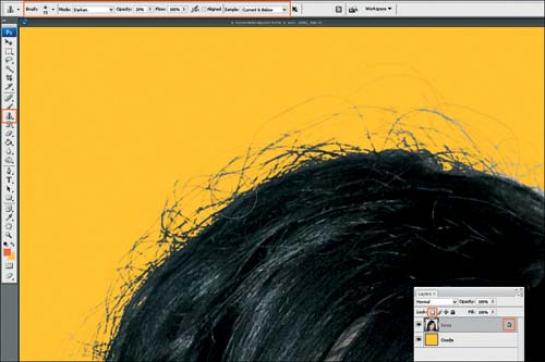
Task: Select the Type tool
Action: pyautogui.click(x=9, y=180)
